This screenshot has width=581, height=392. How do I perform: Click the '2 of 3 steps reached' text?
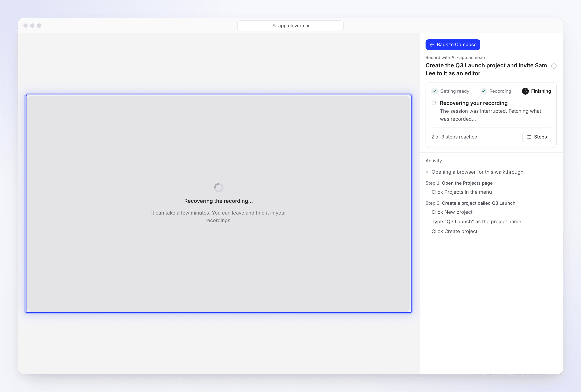tap(454, 137)
